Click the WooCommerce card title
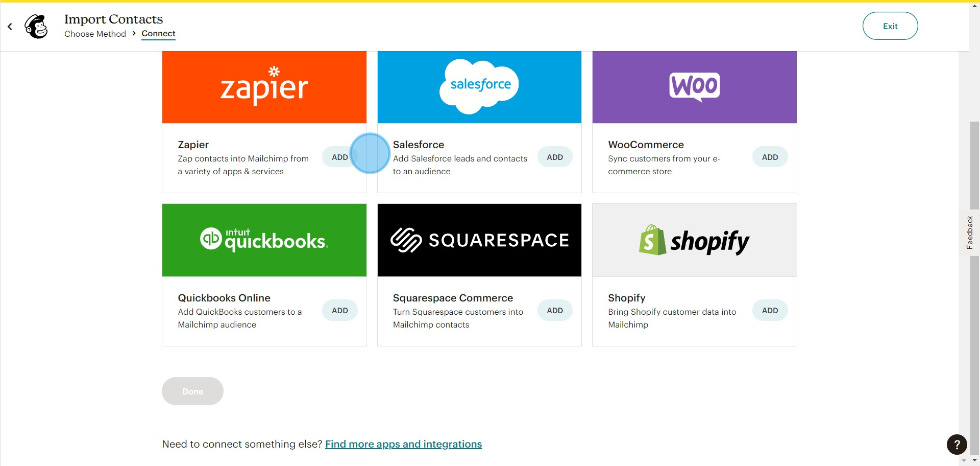980x466 pixels. click(646, 145)
